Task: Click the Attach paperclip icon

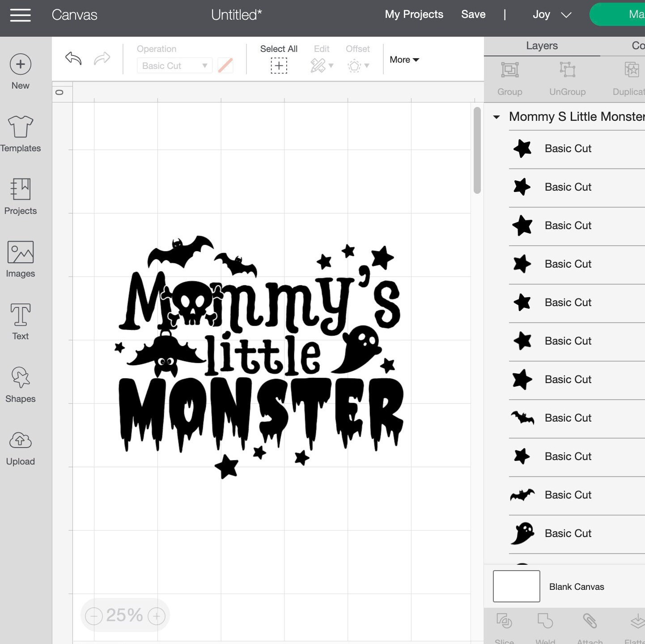Action: [590, 622]
